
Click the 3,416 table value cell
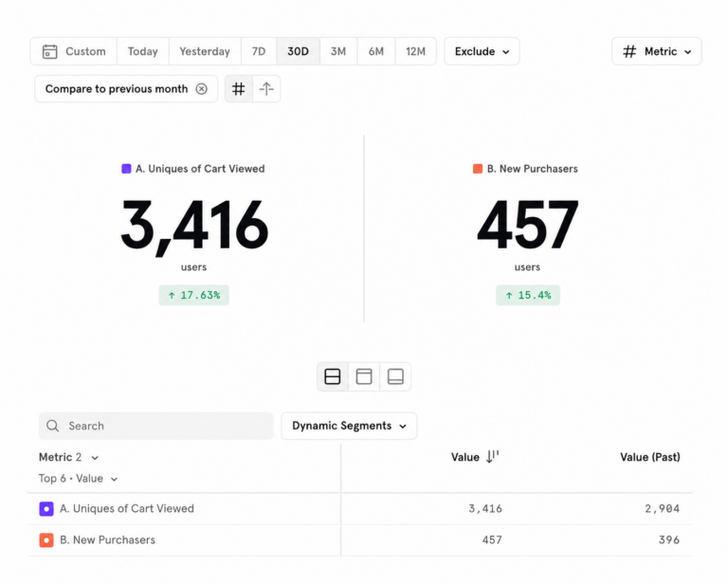(x=485, y=509)
